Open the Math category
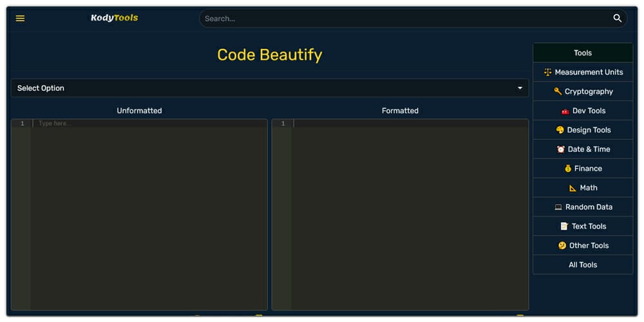 (x=583, y=187)
